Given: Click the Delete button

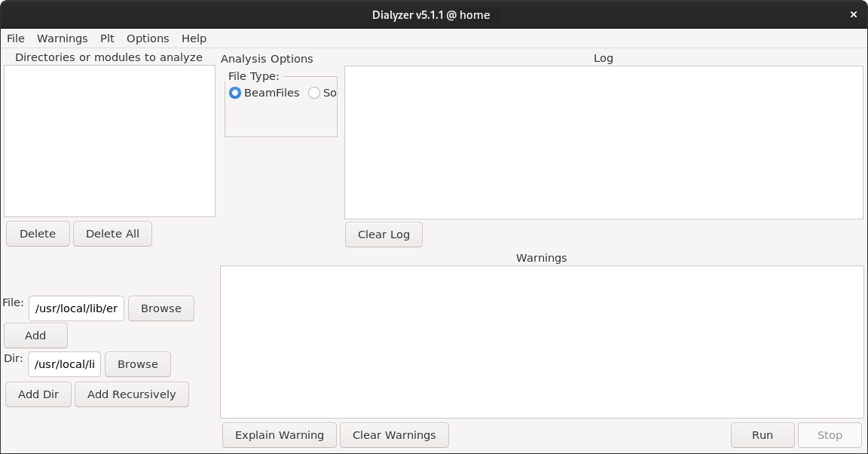Looking at the screenshot, I should pyautogui.click(x=38, y=234).
